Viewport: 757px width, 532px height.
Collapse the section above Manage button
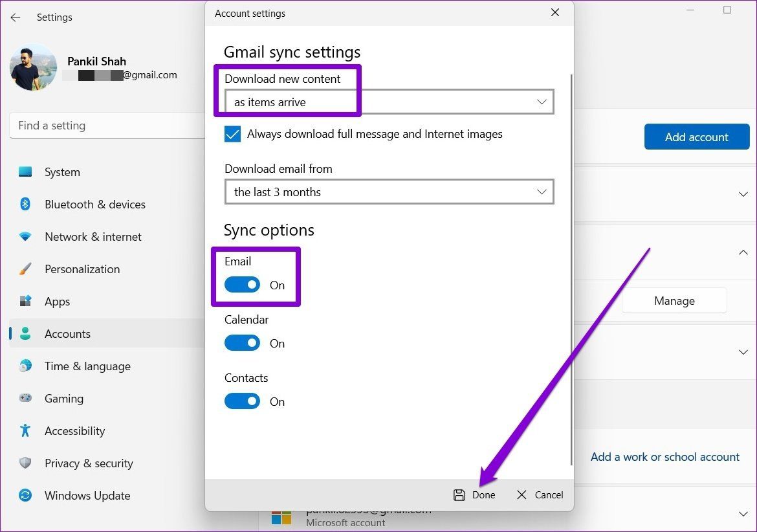[x=743, y=252]
